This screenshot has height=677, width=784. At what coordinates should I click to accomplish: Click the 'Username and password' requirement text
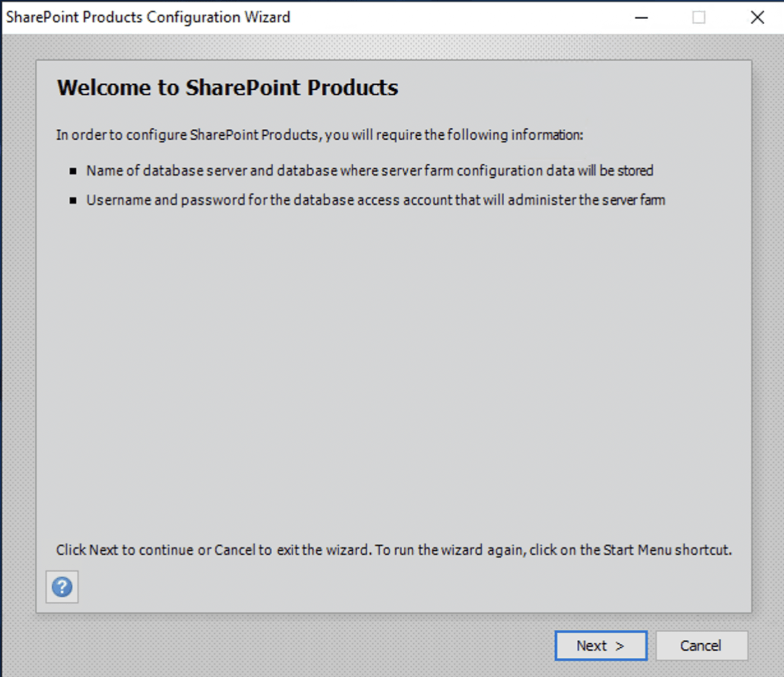point(375,200)
